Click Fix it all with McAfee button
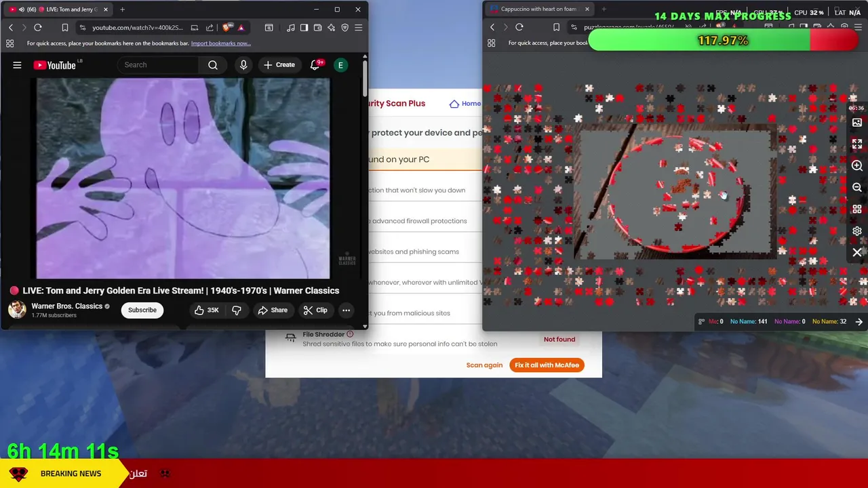This screenshot has width=868, height=488. (x=547, y=365)
